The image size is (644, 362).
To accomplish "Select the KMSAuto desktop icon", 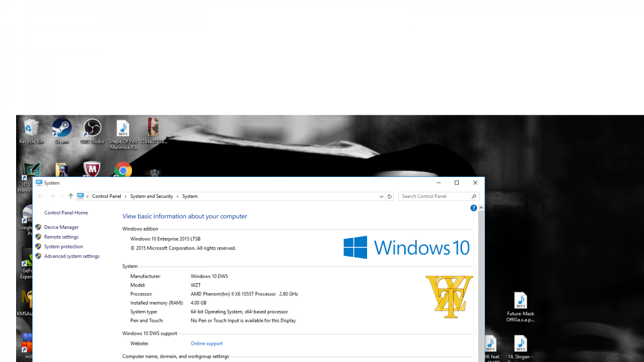I will [x=26, y=303].
